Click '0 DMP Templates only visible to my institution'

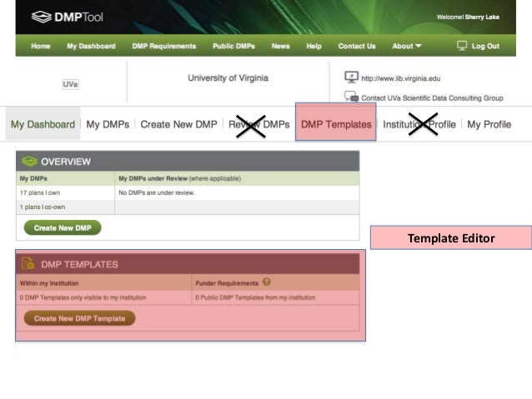[x=83, y=297]
